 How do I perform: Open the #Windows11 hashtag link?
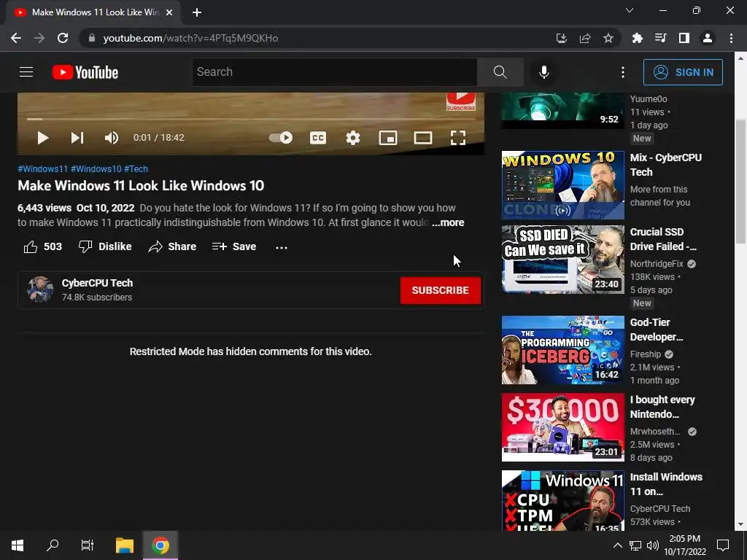[43, 169]
